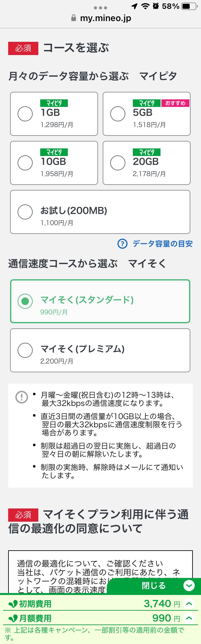Select マイそく(プレミアム) course
The image size is (201, 644).
point(25,350)
